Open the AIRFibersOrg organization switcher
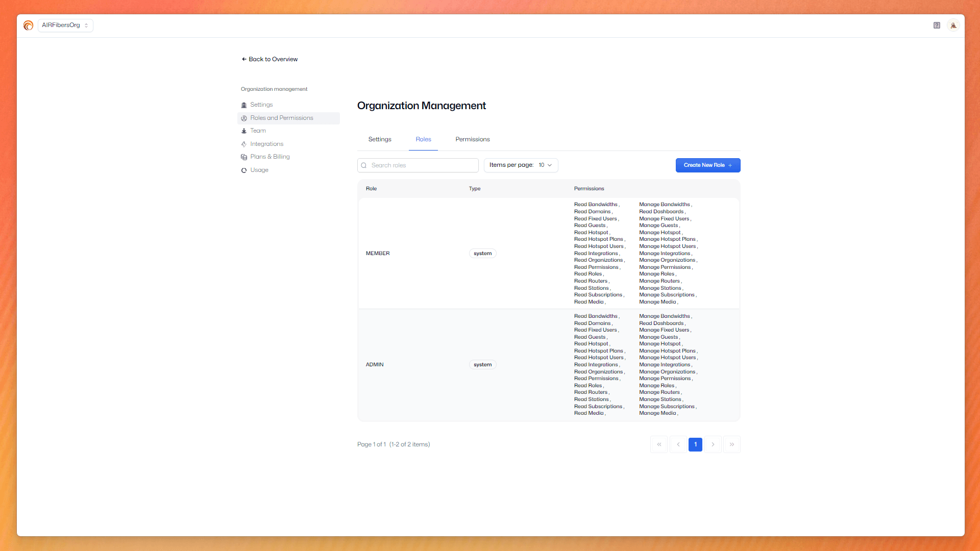Screen dimensions: 980x551 (65, 25)
